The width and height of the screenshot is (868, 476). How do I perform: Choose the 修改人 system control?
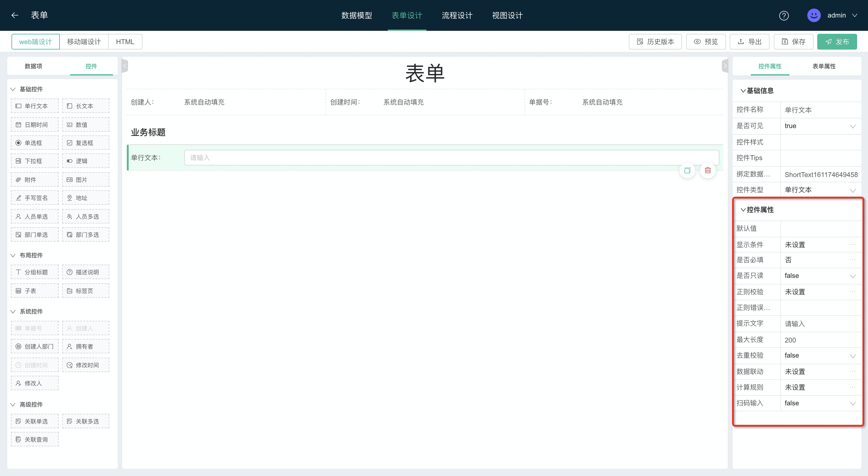[35, 383]
